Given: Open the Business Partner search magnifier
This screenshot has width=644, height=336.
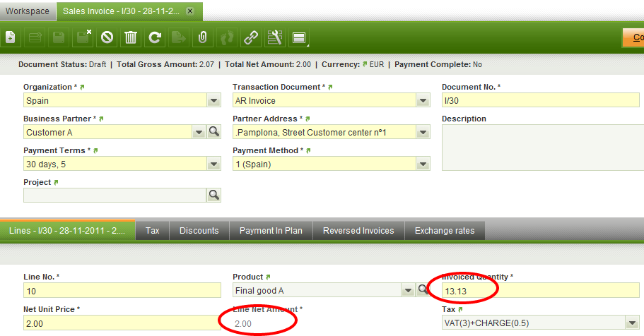Looking at the screenshot, I should pyautogui.click(x=214, y=132).
